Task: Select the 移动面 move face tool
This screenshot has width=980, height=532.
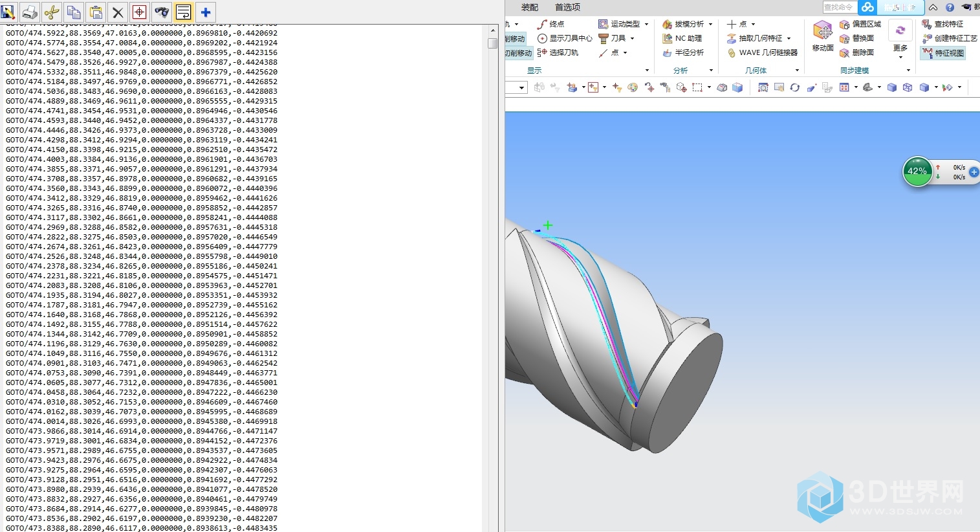Action: 823,36
